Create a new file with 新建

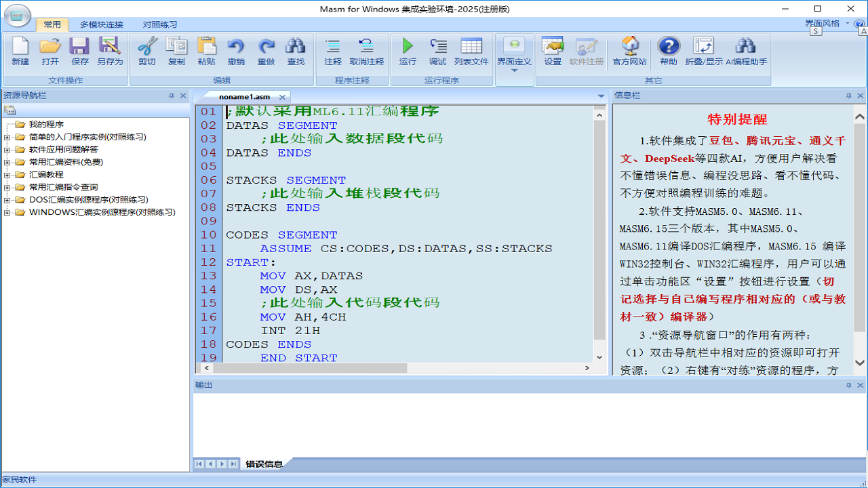click(x=20, y=51)
